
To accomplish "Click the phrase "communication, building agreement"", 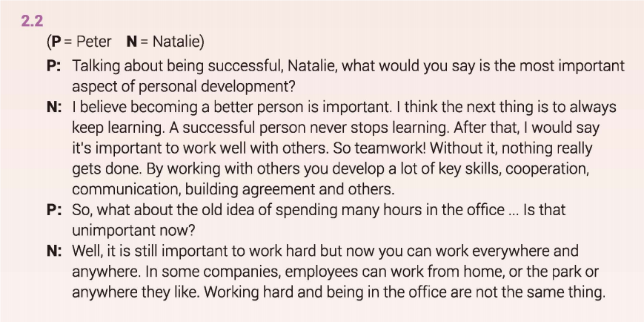I will pyautogui.click(x=182, y=189).
